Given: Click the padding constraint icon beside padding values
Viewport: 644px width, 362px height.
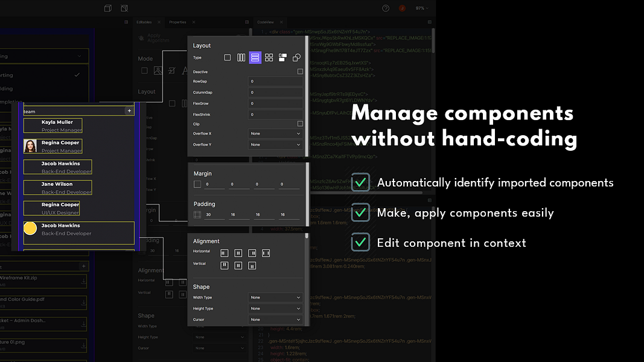Looking at the screenshot, I should click(x=197, y=214).
